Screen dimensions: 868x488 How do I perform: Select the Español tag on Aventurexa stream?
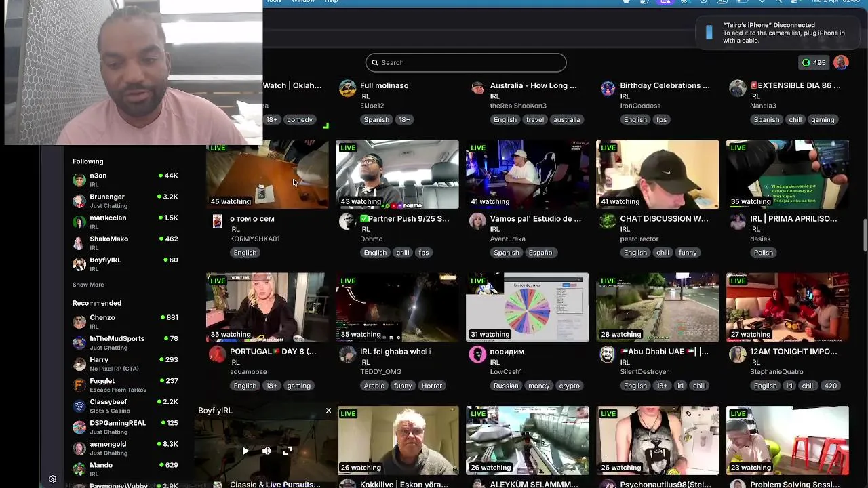point(541,253)
